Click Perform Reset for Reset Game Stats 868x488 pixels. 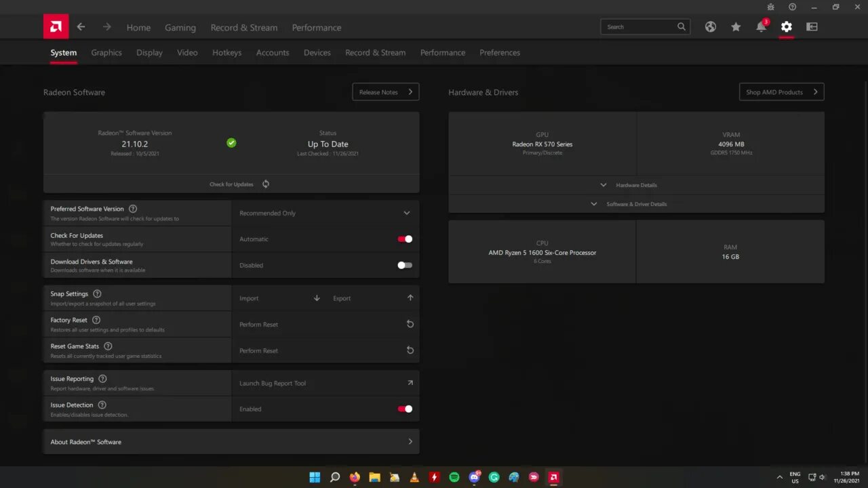tap(258, 351)
